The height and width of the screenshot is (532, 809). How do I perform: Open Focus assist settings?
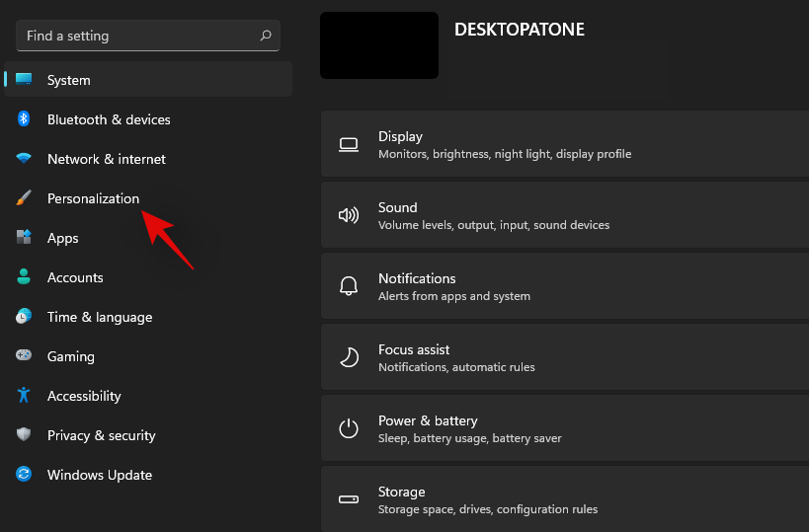[x=565, y=357]
